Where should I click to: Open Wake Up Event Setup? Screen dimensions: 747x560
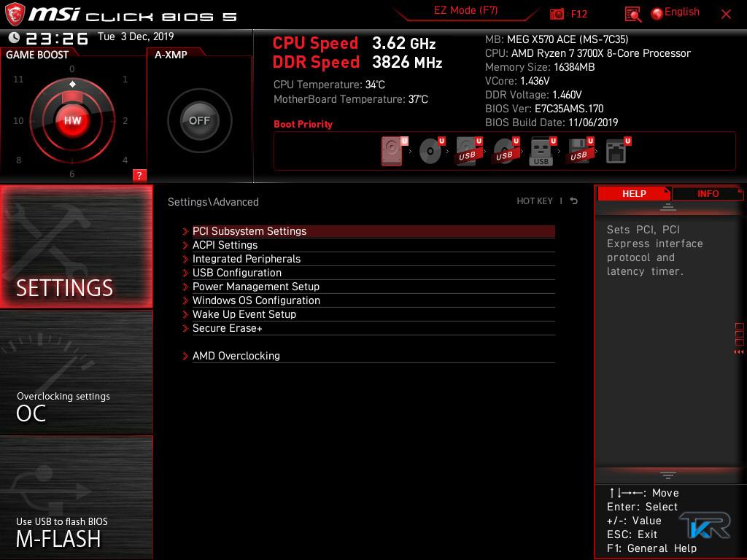368,314
